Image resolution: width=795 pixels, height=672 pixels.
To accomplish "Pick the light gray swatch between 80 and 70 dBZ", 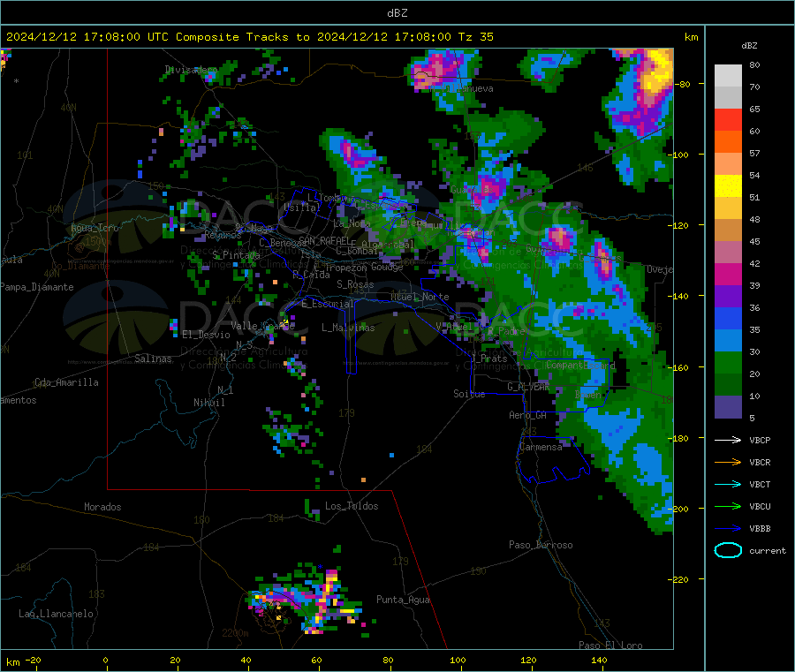I will coord(728,76).
